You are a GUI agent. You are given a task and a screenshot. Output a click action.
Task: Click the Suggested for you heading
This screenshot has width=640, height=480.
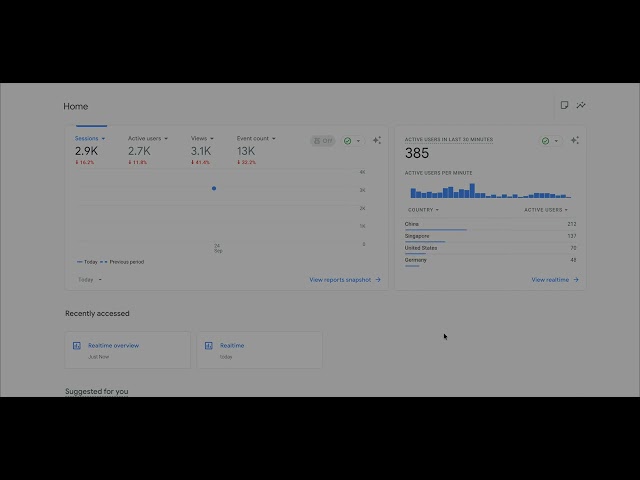(97, 391)
